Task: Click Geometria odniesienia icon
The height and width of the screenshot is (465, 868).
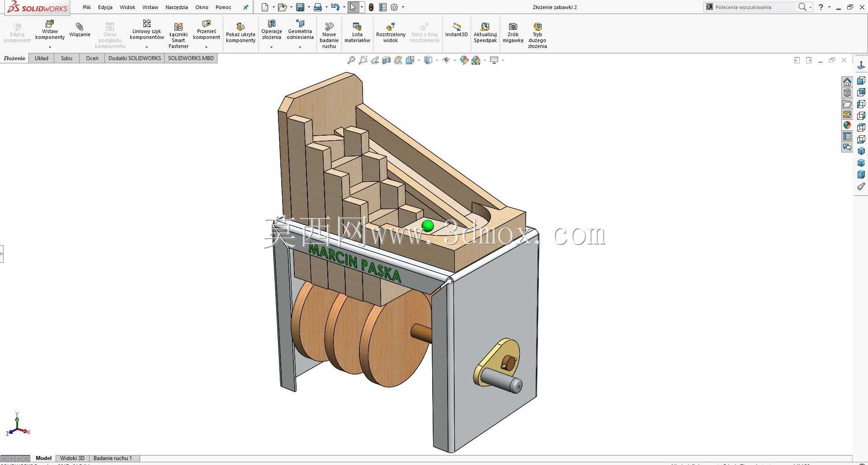Action: [300, 30]
